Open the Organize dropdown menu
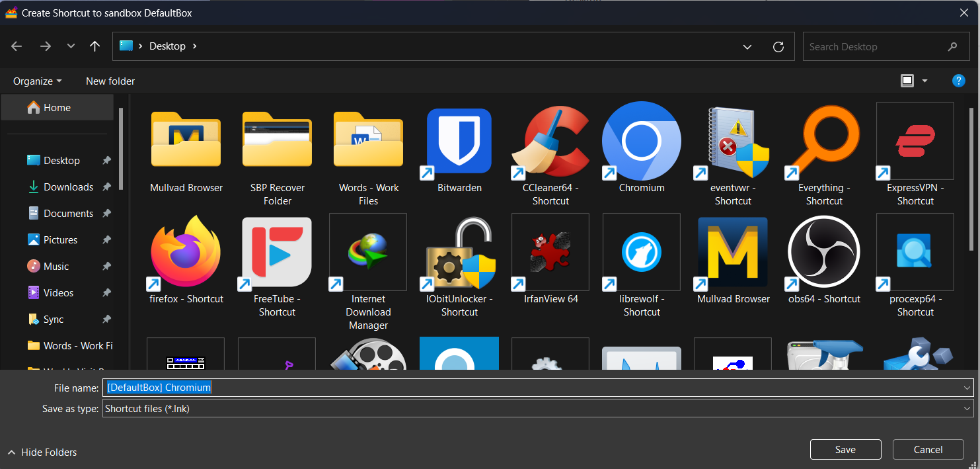Viewport: 980px width, 469px height. pyautogui.click(x=37, y=81)
